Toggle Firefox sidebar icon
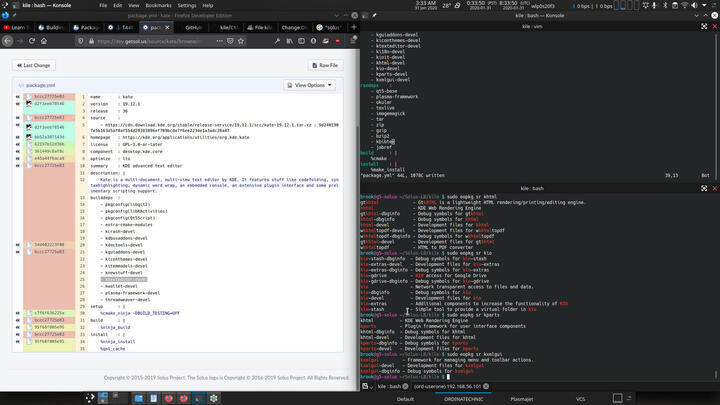Screen dimensions: 720x405 tap(302, 41)
